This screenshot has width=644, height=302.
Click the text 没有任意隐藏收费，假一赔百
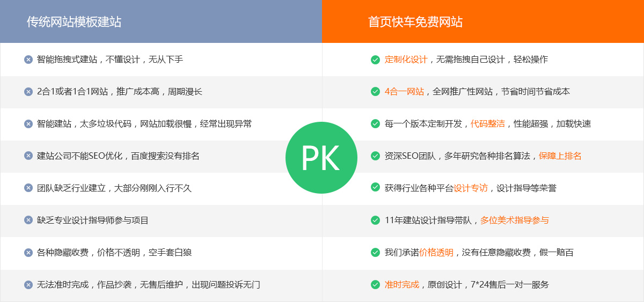[x=518, y=253]
